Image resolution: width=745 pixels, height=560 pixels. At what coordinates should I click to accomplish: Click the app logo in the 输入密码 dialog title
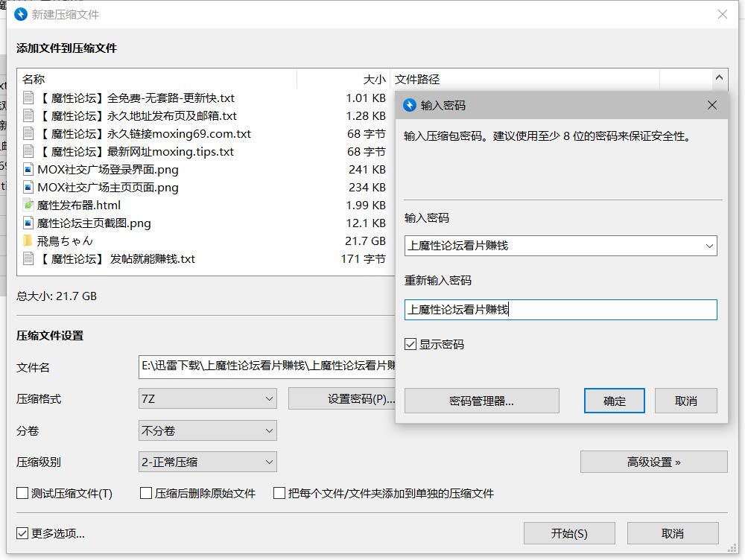click(410, 105)
